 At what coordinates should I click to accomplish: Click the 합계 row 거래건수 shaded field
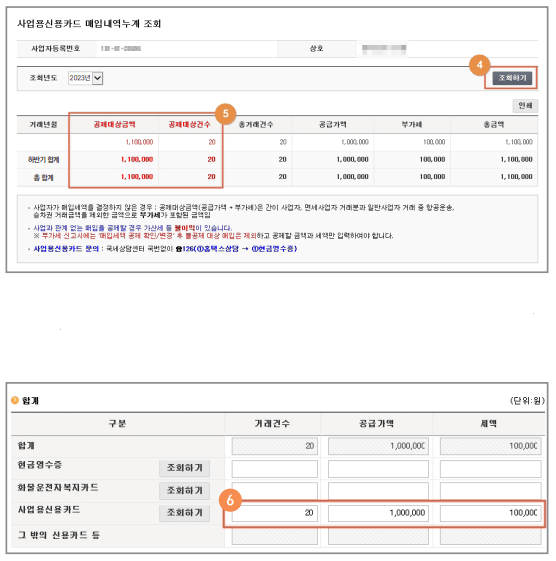(274, 446)
